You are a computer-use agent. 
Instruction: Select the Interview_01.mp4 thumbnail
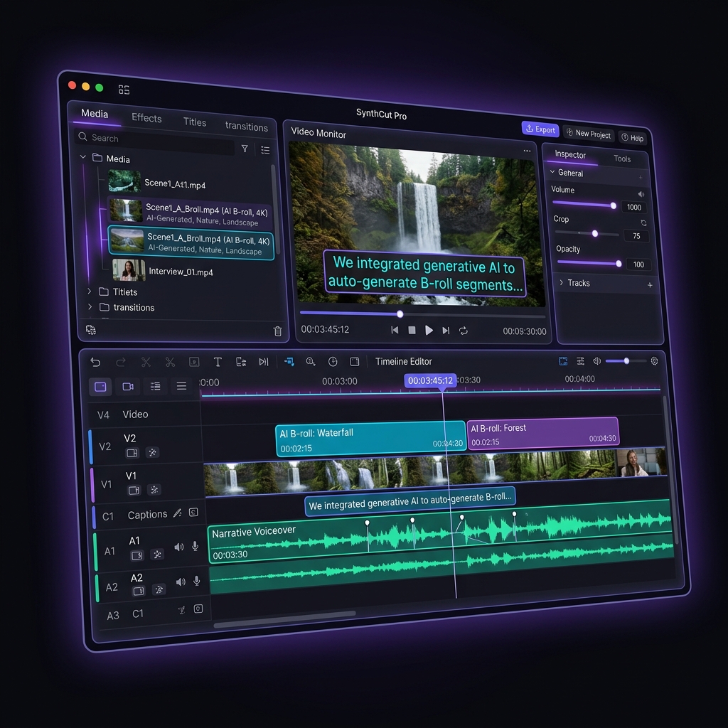129,270
